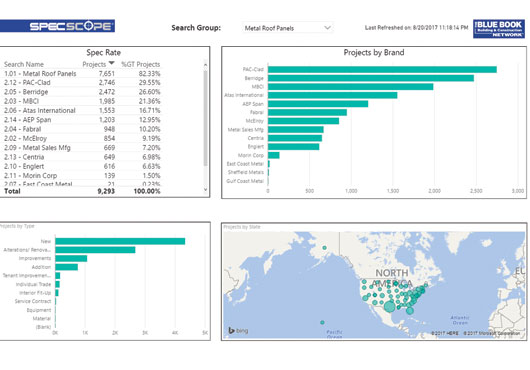Click the Morin Corp brand bar

click(x=274, y=155)
